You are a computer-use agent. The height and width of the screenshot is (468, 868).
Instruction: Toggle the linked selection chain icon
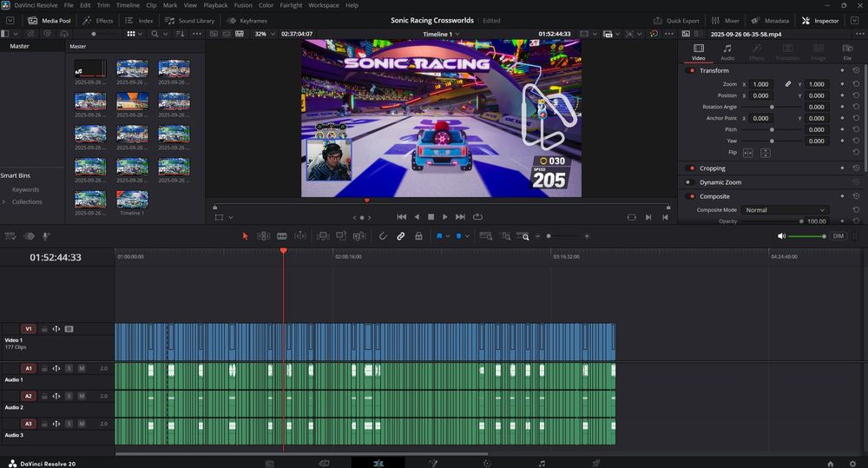(x=401, y=236)
